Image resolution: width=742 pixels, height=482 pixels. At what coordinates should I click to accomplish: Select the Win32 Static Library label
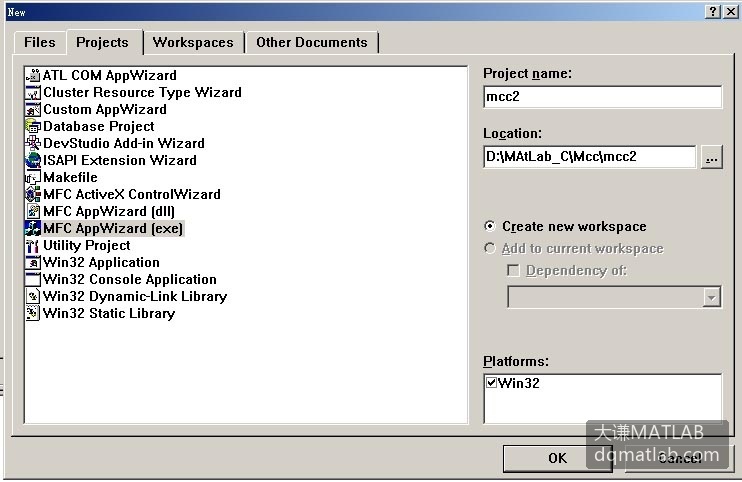[x=109, y=314]
